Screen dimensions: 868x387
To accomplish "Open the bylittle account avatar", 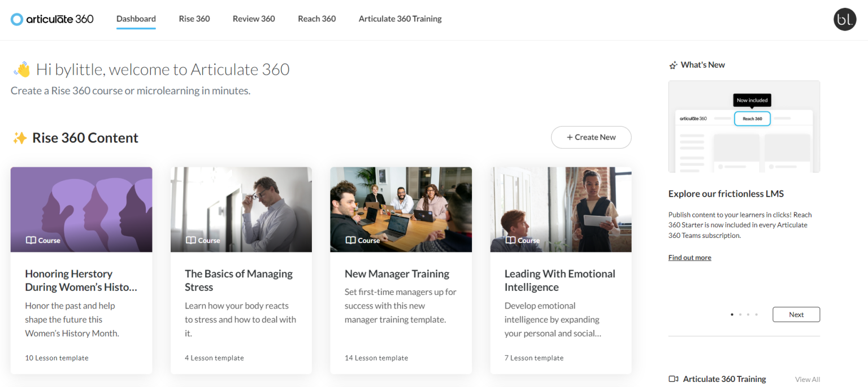I will tap(845, 19).
